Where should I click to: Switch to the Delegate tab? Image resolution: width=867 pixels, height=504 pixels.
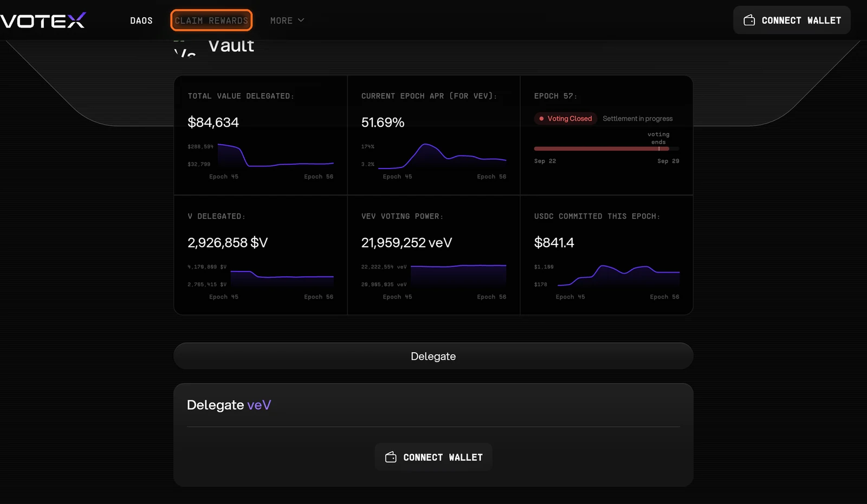click(x=433, y=356)
